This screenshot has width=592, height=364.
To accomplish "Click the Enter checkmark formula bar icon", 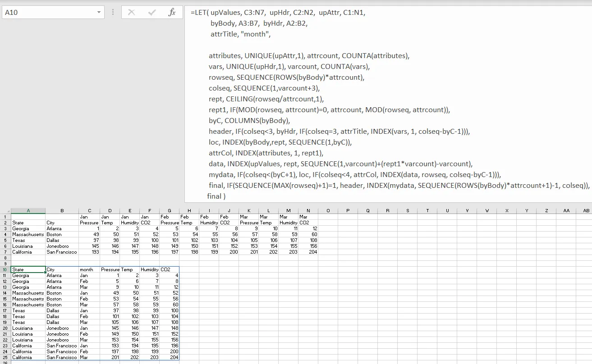I will [x=152, y=13].
